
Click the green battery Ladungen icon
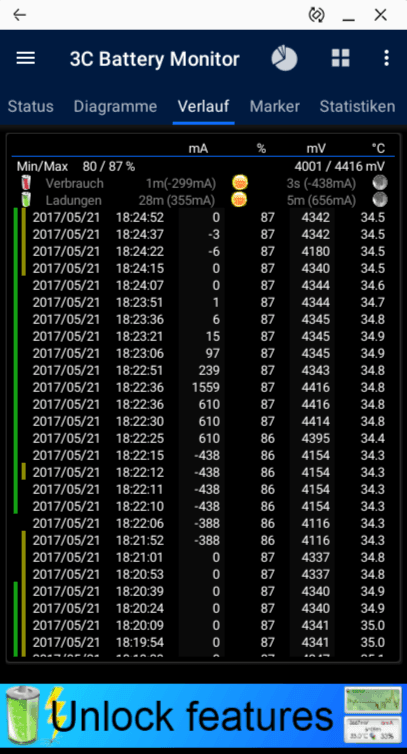pyautogui.click(x=26, y=200)
